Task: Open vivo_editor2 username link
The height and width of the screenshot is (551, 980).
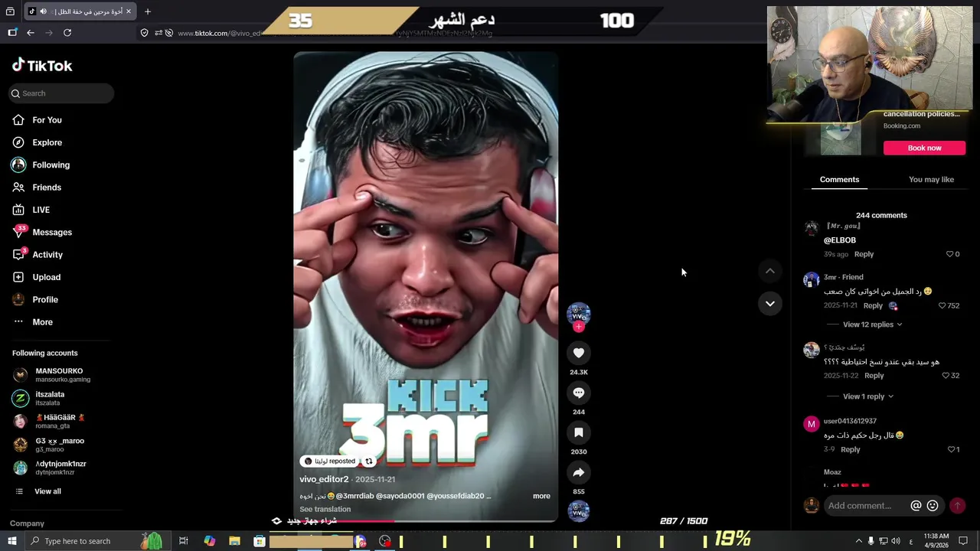Action: click(x=324, y=479)
